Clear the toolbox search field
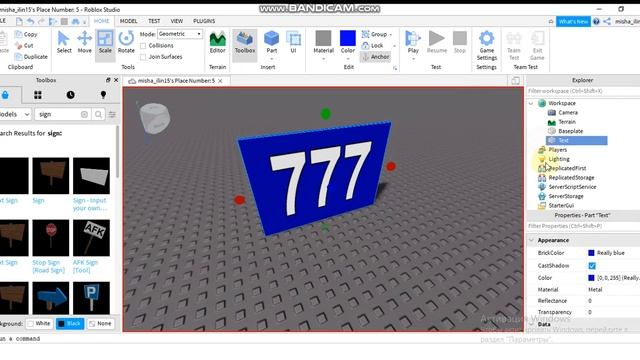This screenshot has height=360, width=640. 84,115
